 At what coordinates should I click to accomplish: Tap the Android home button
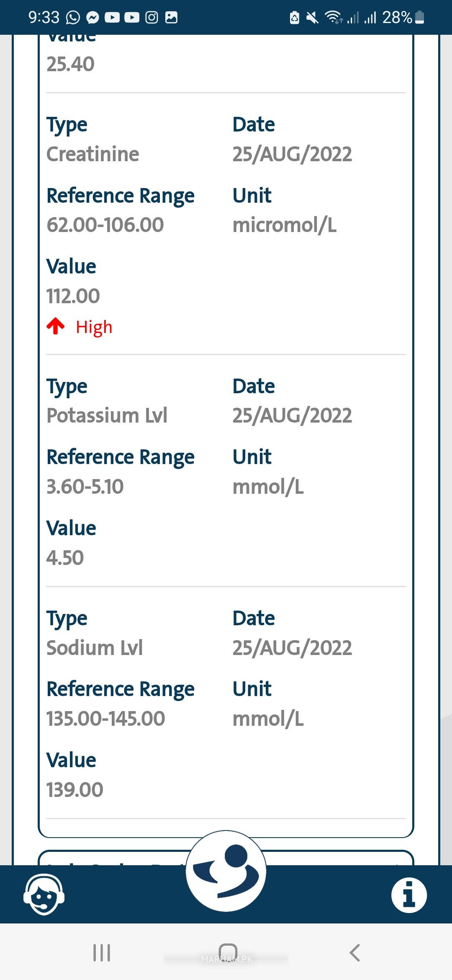click(x=228, y=952)
